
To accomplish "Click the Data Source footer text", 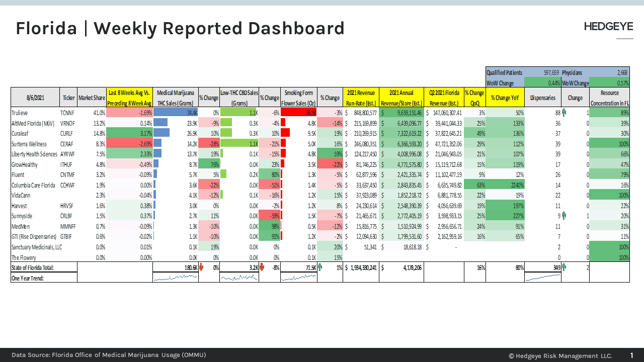I will coord(109,355).
